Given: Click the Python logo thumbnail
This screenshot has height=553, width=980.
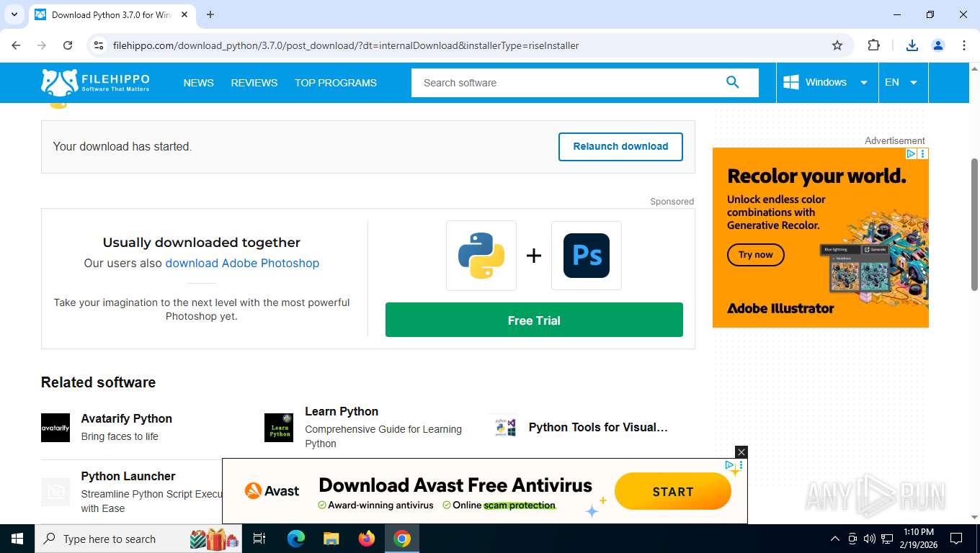Looking at the screenshot, I should [481, 256].
